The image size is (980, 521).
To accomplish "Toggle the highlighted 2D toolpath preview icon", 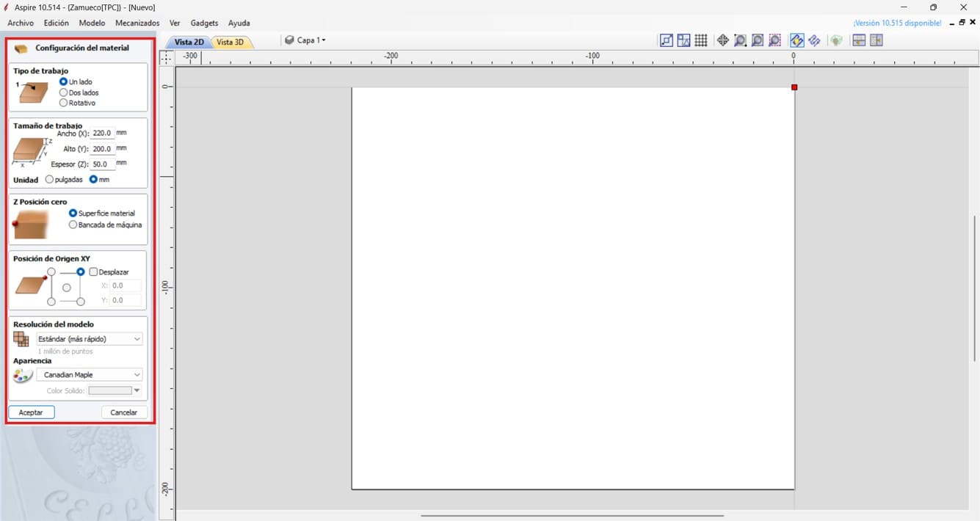I will coord(797,40).
